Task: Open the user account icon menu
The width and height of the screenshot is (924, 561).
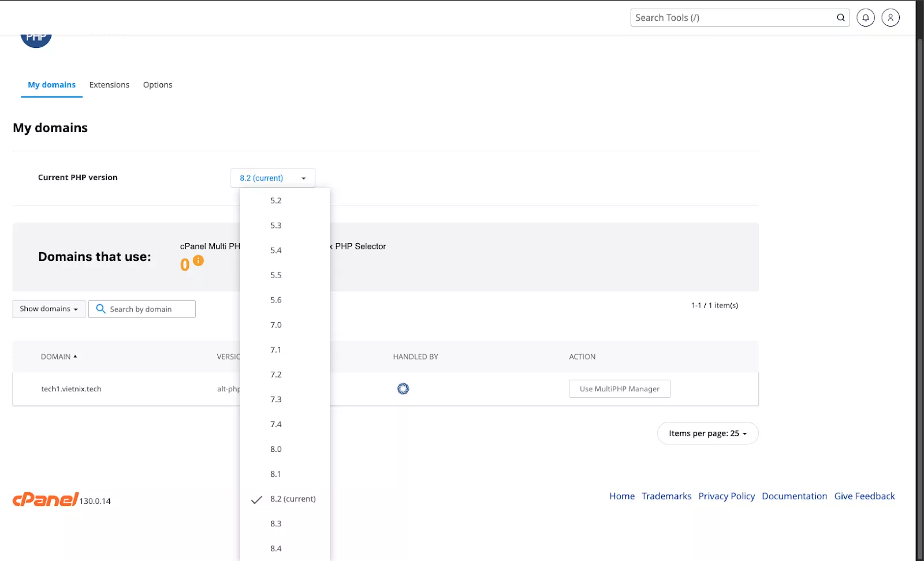Action: 891,18
